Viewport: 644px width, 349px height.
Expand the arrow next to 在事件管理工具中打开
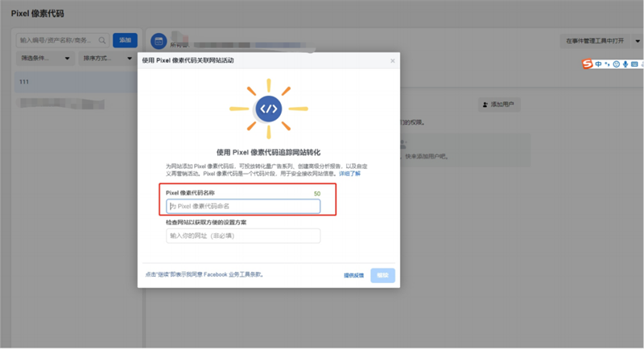(638, 41)
